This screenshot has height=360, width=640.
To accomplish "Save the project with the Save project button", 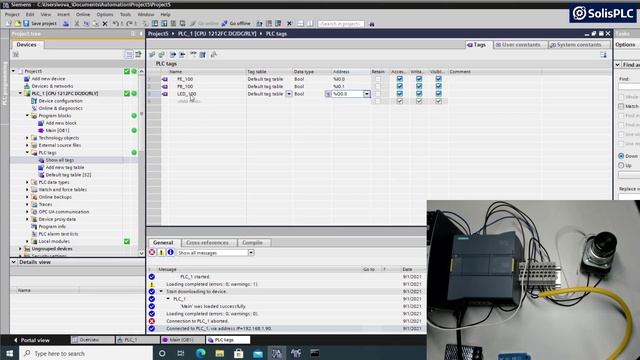I will tap(40, 24).
